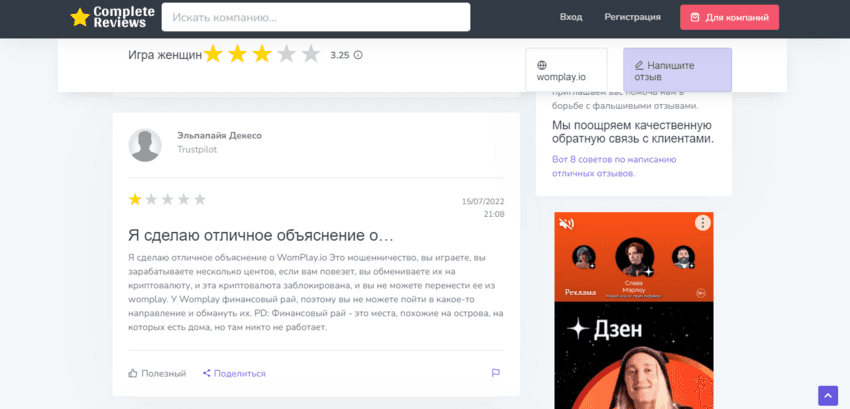Image resolution: width=850 pixels, height=409 pixels.
Task: Click the Напишите отзыв button
Action: [677, 70]
